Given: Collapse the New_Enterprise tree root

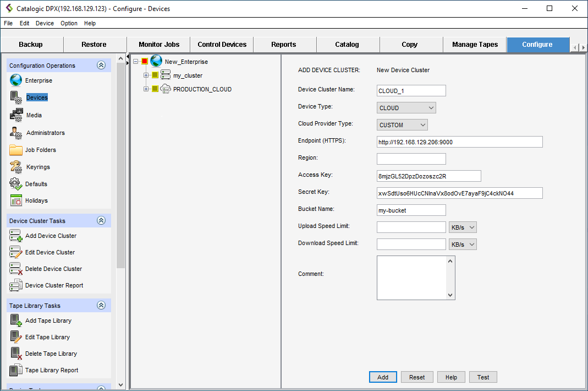Looking at the screenshot, I should pyautogui.click(x=136, y=62).
